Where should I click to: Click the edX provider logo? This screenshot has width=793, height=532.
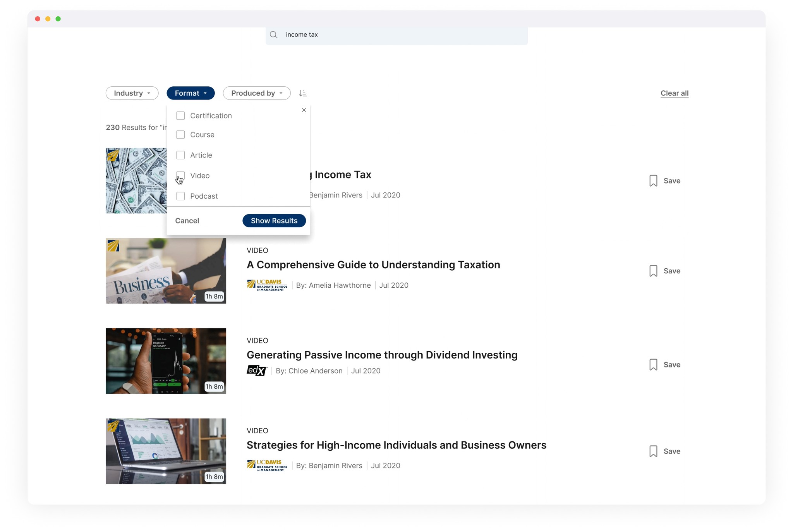pyautogui.click(x=257, y=371)
